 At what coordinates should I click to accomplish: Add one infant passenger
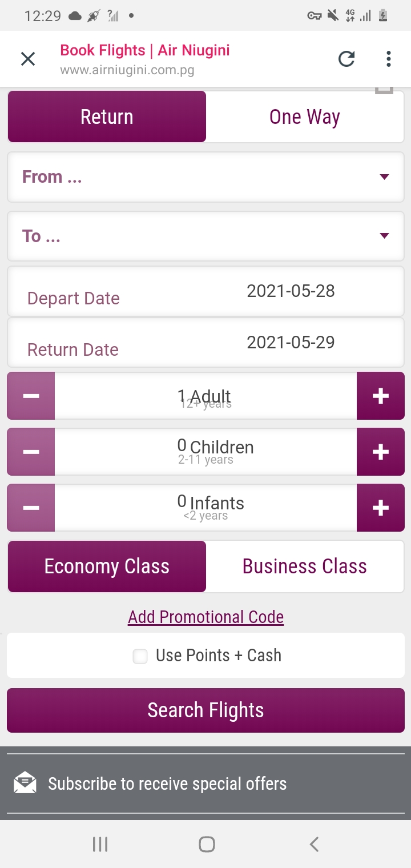coord(380,508)
